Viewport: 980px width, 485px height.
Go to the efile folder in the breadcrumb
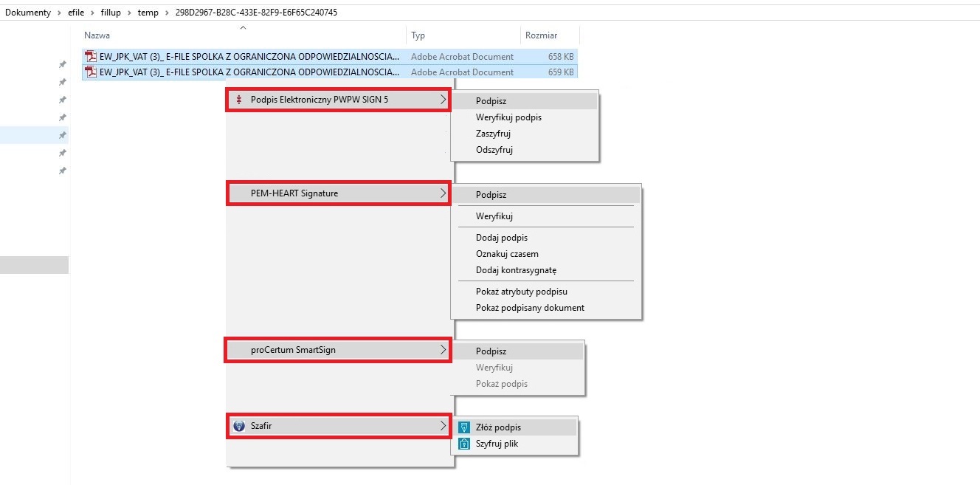point(77,13)
